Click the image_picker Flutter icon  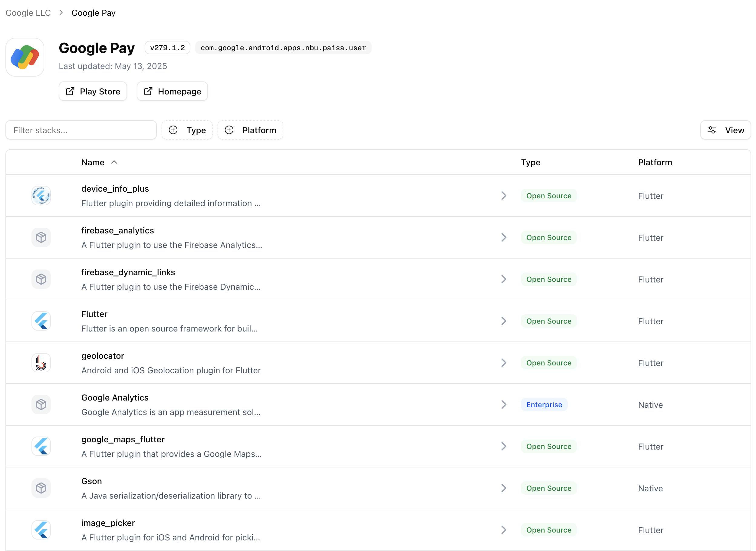41,530
